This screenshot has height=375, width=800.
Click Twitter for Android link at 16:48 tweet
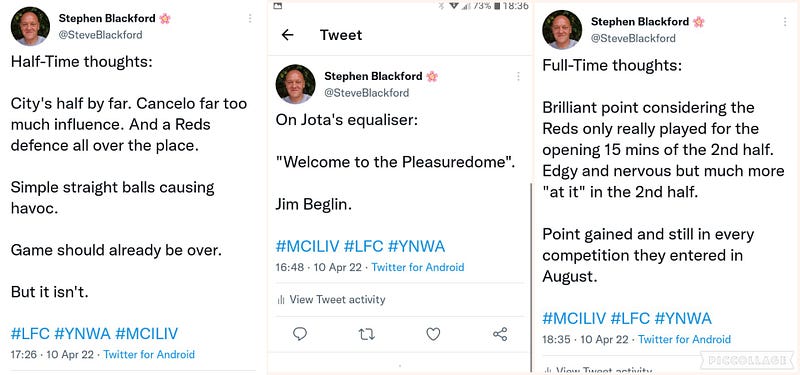(x=418, y=267)
